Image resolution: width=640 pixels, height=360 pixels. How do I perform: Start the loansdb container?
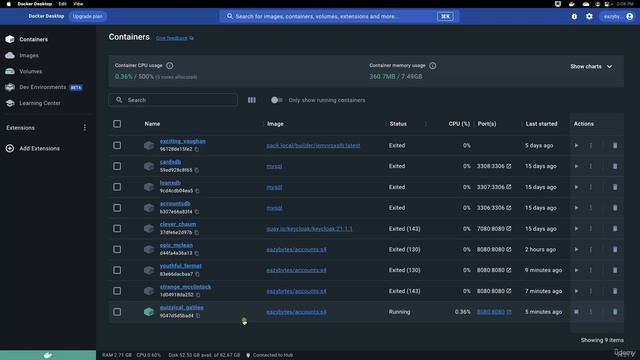coord(576,187)
